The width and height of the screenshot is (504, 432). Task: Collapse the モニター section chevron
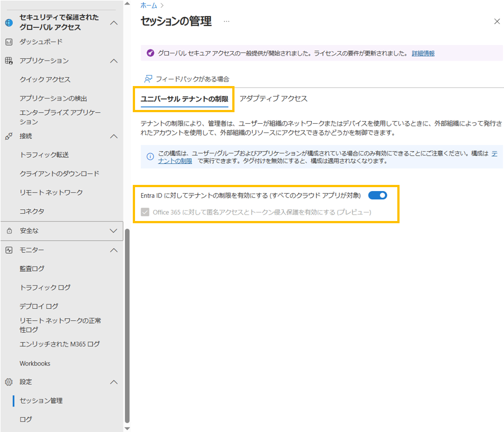114,250
